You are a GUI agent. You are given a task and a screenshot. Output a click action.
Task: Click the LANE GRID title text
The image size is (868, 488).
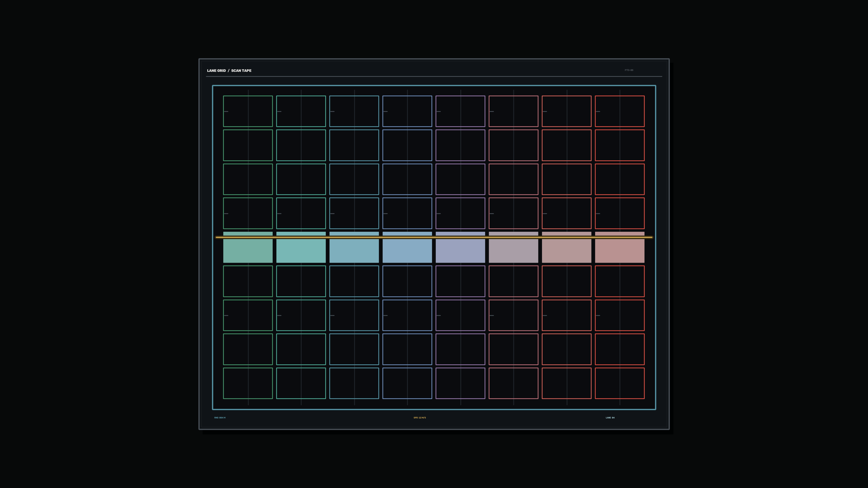click(x=216, y=71)
